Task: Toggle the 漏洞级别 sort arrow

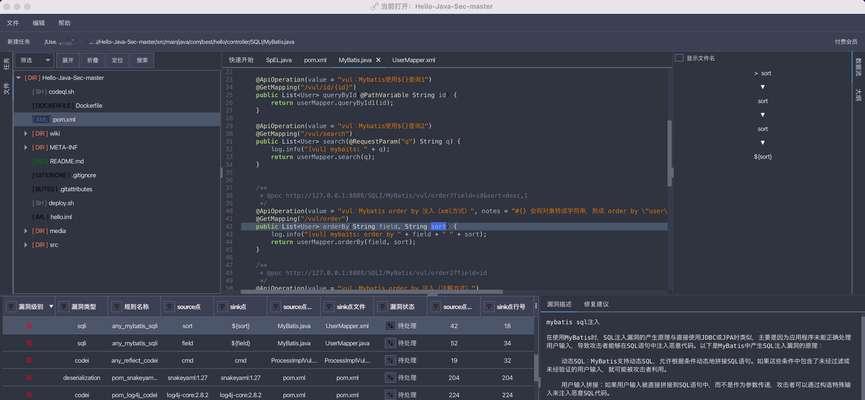Action: 51,307
